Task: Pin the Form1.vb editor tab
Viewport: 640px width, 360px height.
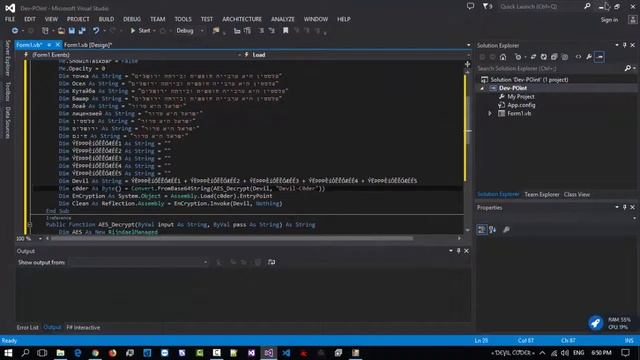Action: pos(49,45)
